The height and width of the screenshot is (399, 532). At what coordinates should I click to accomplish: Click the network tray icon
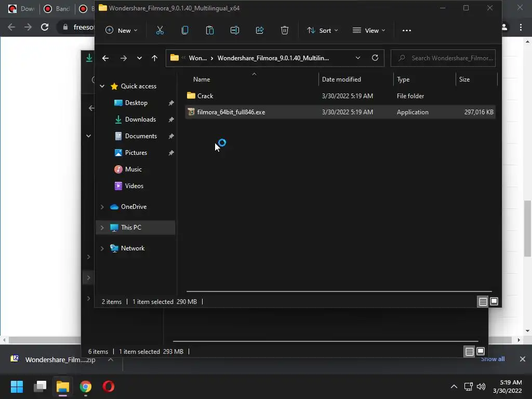click(468, 387)
